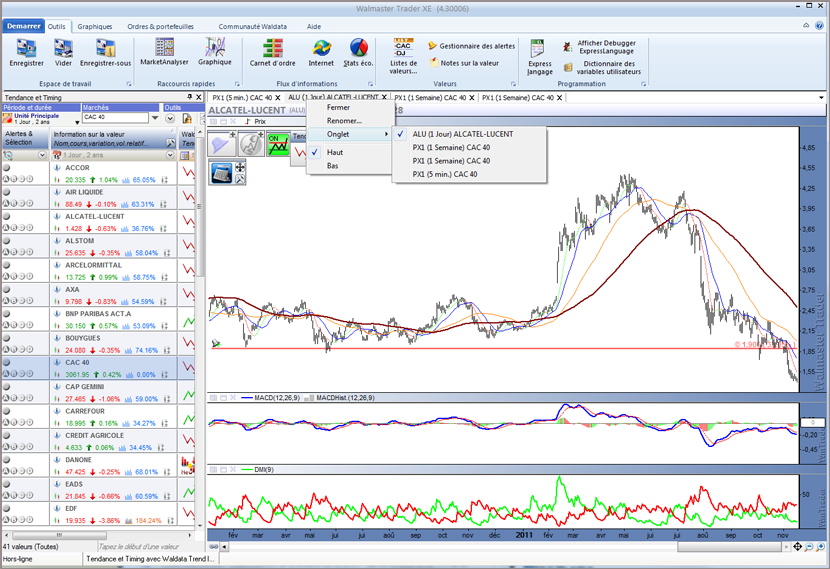This screenshot has width=830, height=569.
Task: Choose Fermer in the context menu
Action: pos(338,107)
